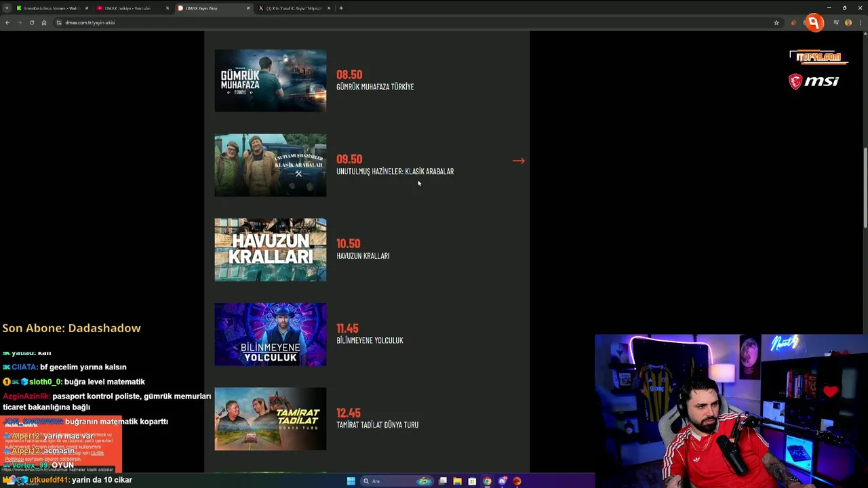
Task: Click the TAMİRAT TADİLAT DÜNYA TURU title
Action: (378, 425)
